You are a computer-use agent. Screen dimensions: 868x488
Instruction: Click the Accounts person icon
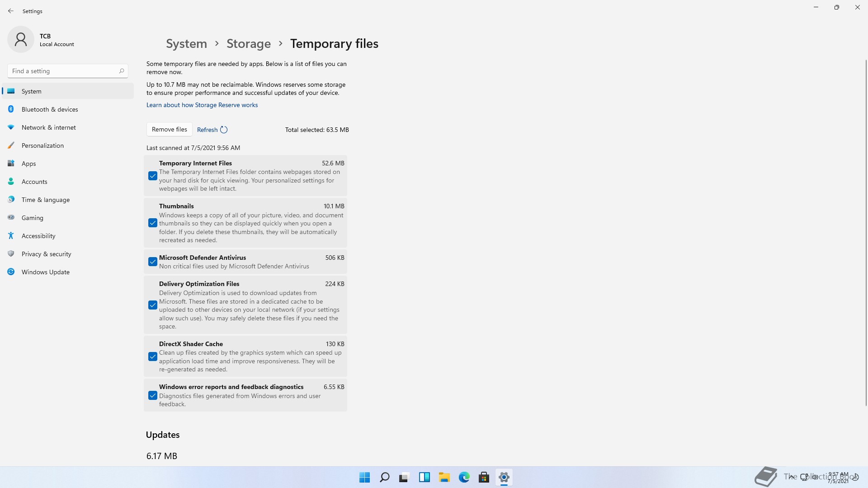[x=11, y=181]
